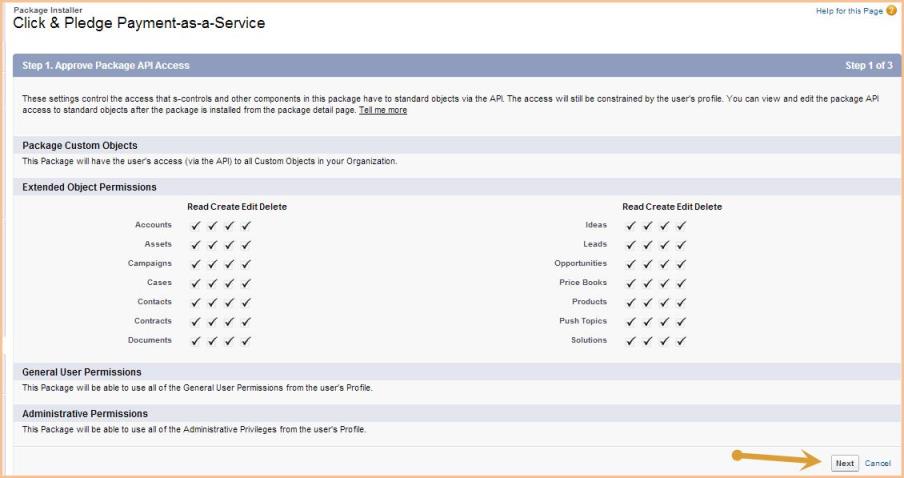
Task: Click the Price Books row label
Action: click(x=583, y=282)
